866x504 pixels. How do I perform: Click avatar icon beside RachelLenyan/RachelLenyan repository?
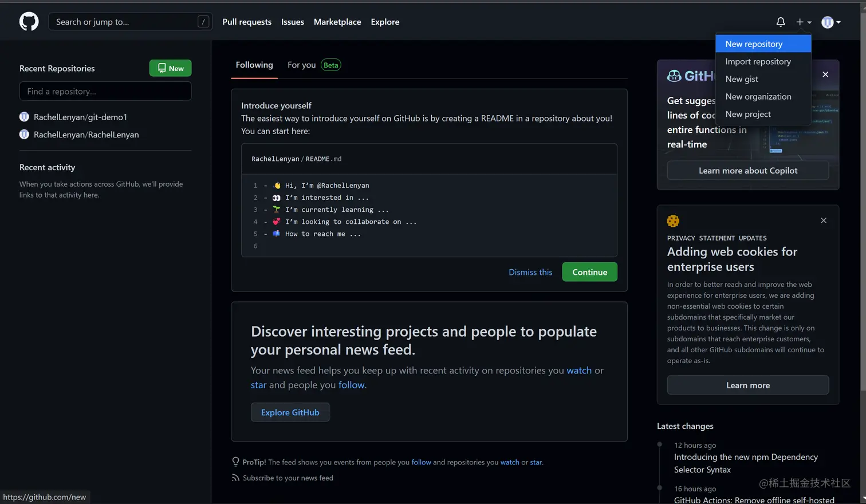(24, 135)
